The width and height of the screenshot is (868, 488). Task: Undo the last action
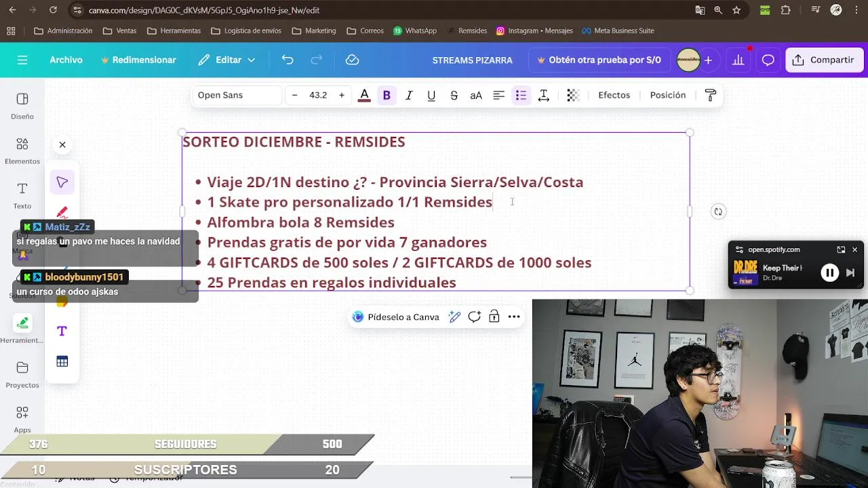[x=288, y=60]
